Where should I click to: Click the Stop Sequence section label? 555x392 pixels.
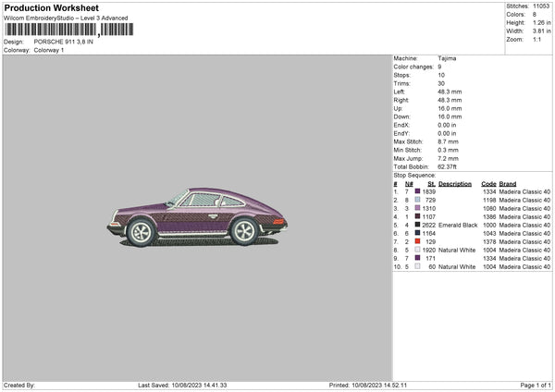pyautogui.click(x=413, y=174)
